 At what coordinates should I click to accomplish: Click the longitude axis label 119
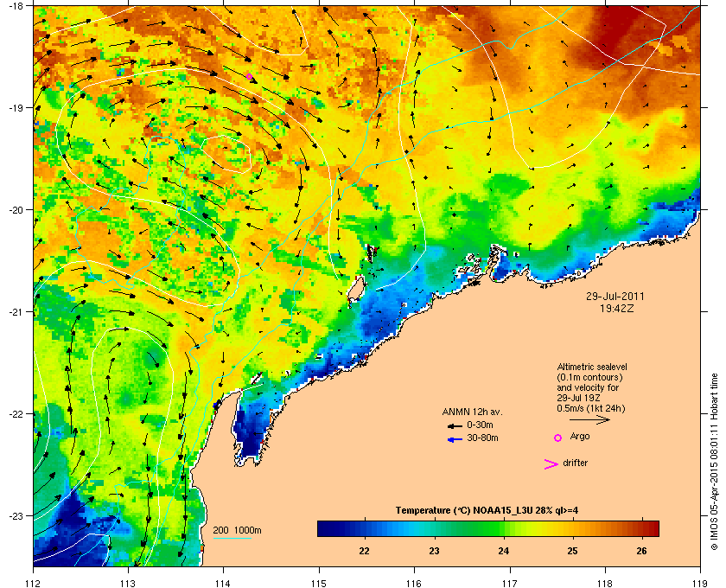(x=700, y=584)
